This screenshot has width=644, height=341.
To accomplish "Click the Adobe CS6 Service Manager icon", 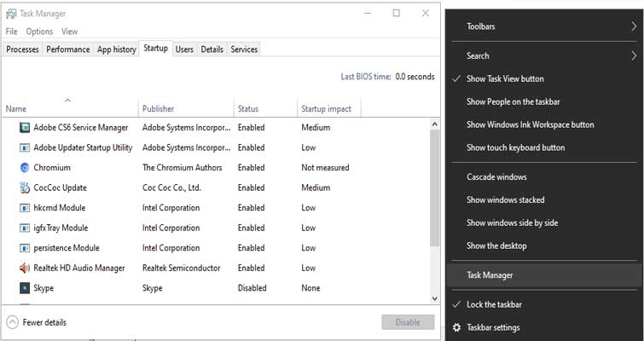I will pos(25,128).
